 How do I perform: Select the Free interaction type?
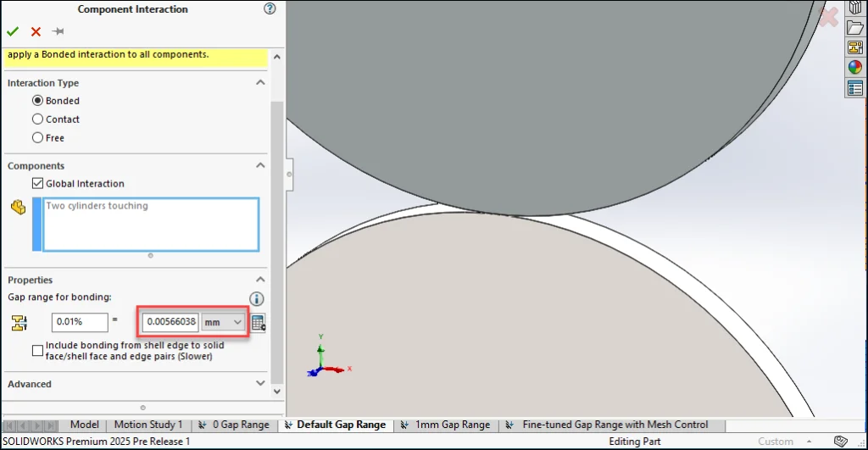click(x=37, y=137)
